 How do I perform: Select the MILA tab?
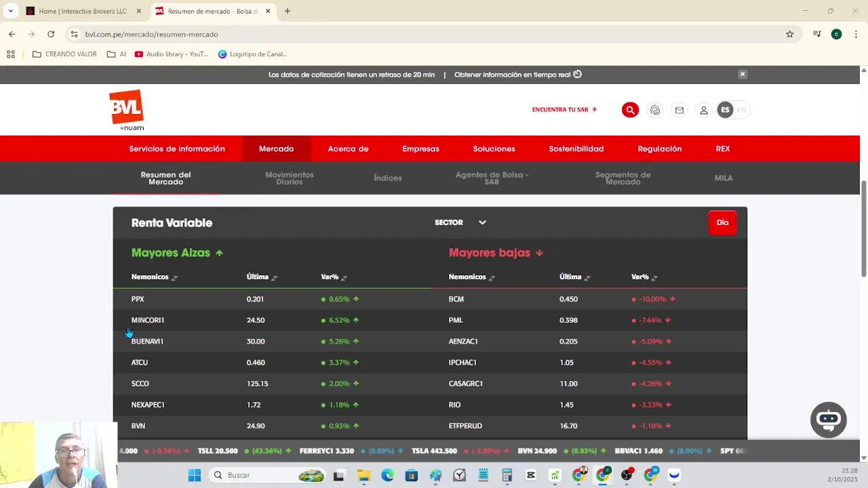click(724, 178)
